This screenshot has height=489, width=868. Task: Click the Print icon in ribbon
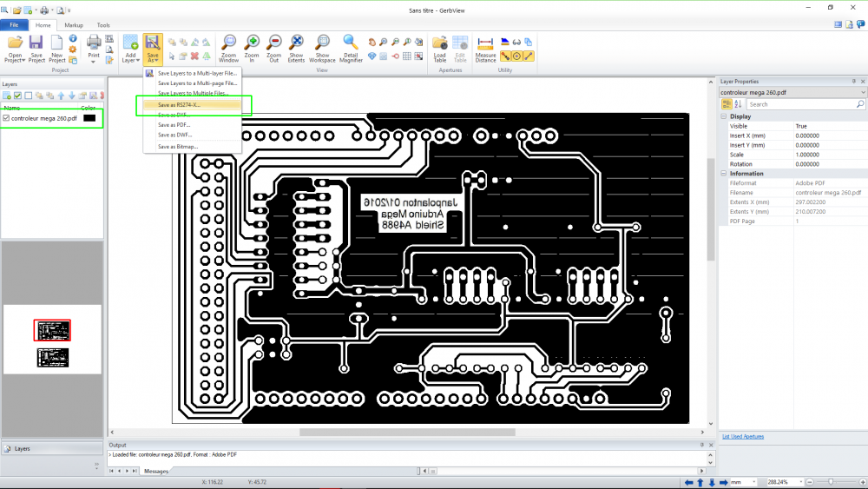(x=94, y=48)
